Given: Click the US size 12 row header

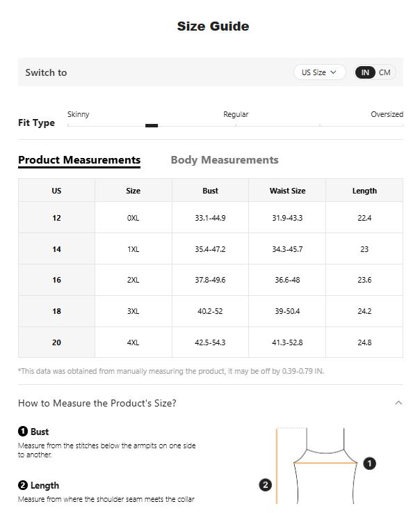Looking at the screenshot, I should tap(56, 218).
